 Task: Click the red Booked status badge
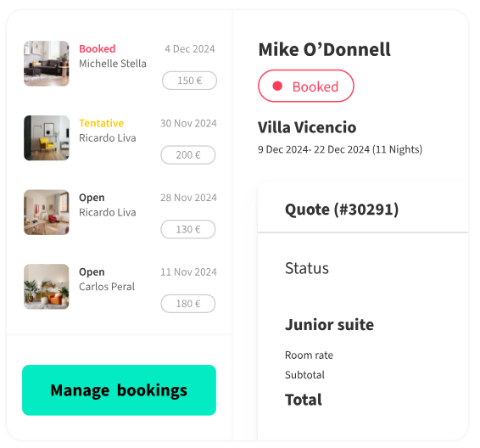[x=306, y=86]
